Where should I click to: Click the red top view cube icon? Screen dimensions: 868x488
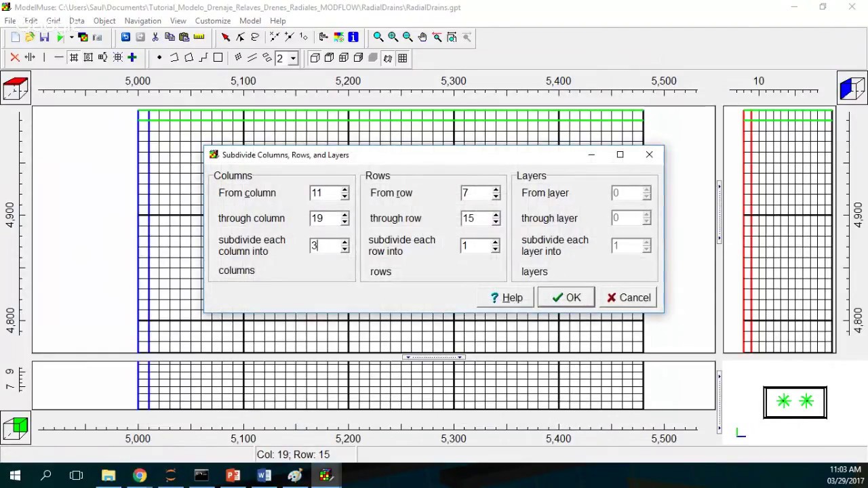pos(15,88)
